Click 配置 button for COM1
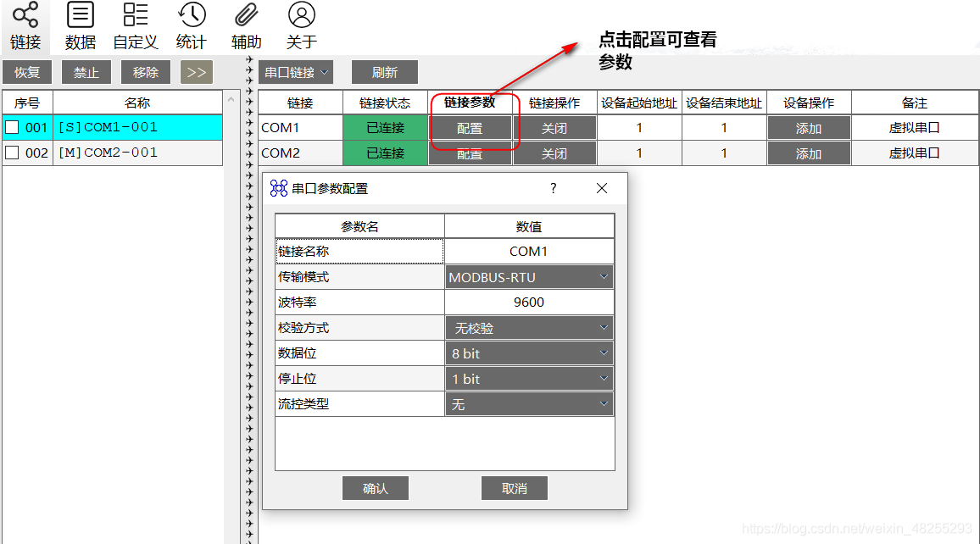Image resolution: width=980 pixels, height=544 pixels. point(470,128)
